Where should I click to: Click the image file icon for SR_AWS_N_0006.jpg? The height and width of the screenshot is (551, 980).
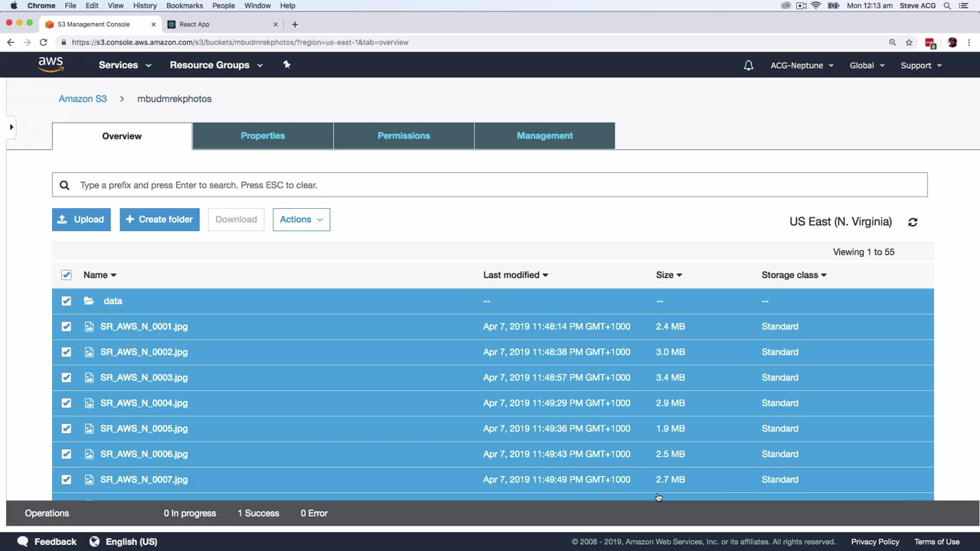click(90, 454)
